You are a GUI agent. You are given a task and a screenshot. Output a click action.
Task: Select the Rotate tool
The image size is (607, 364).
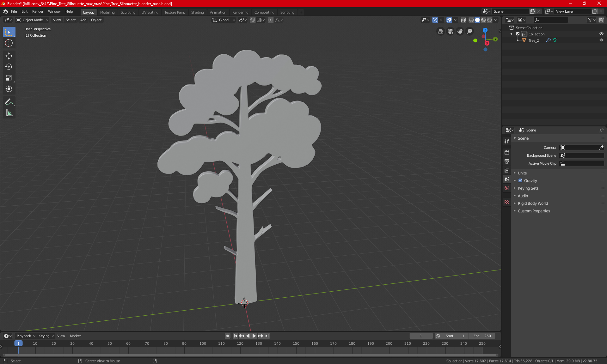(9, 67)
